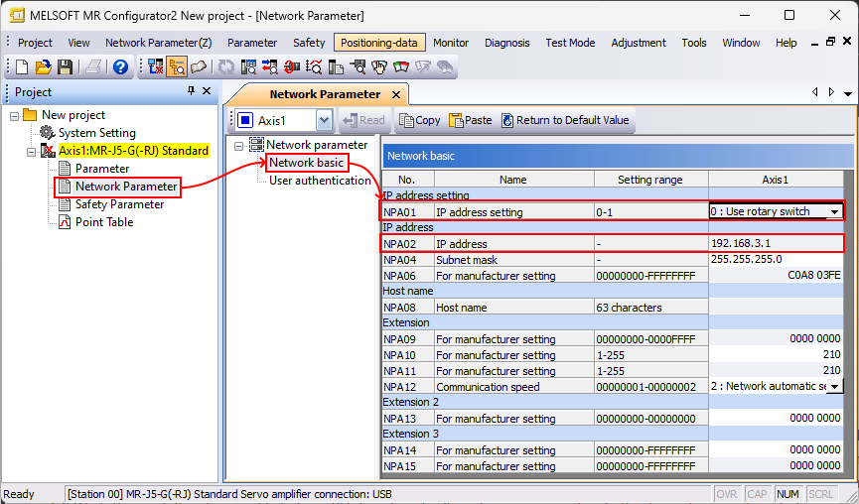This screenshot has width=859, height=504.
Task: Open the Help menu
Action: 787,43
